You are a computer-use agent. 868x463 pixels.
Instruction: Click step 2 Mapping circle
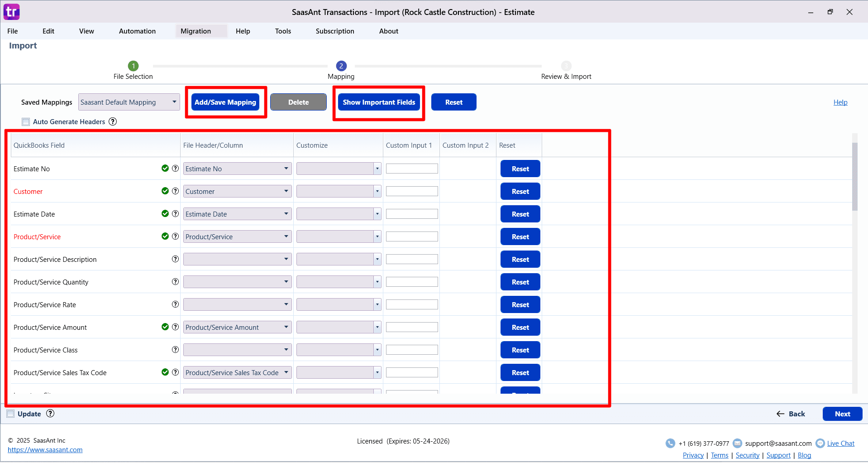point(341,66)
